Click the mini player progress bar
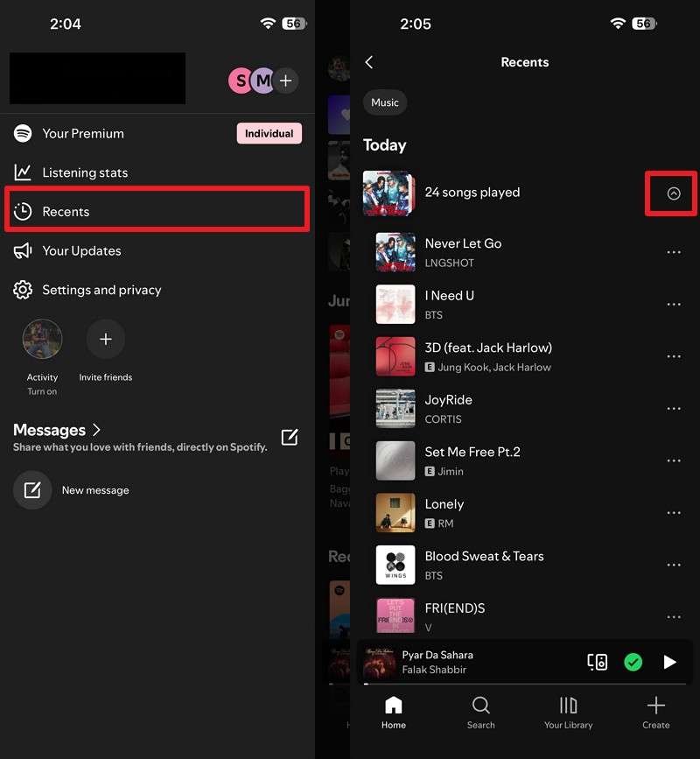 [525, 684]
